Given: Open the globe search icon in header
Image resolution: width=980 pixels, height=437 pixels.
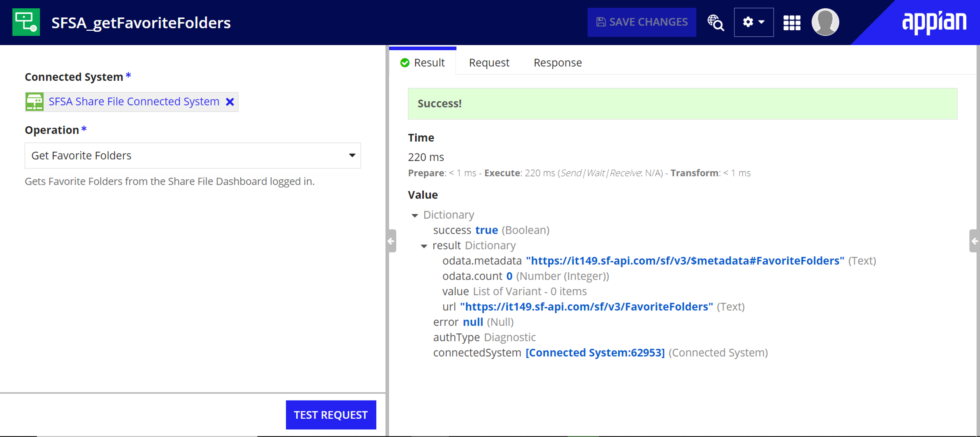Looking at the screenshot, I should pos(716,22).
